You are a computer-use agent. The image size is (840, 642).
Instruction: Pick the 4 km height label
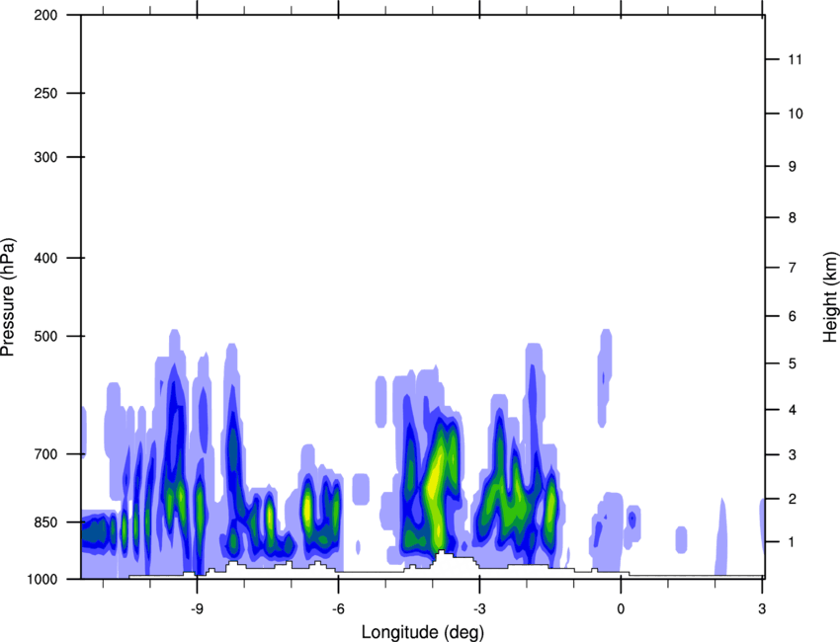(x=793, y=410)
